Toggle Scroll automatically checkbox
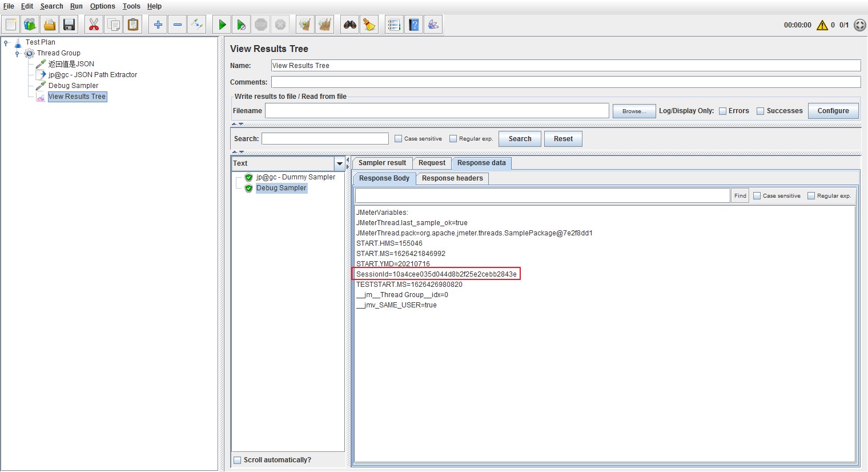 pos(238,460)
